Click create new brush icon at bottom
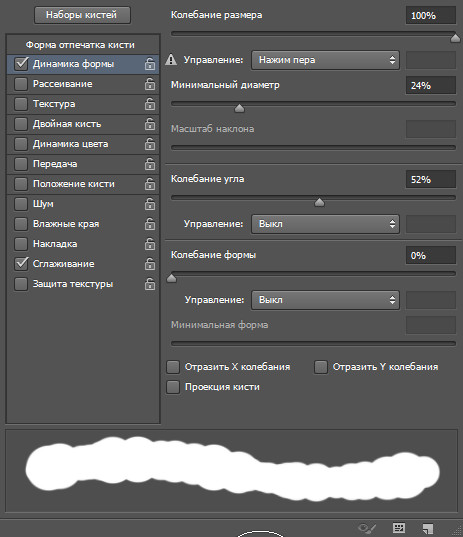 click(428, 528)
